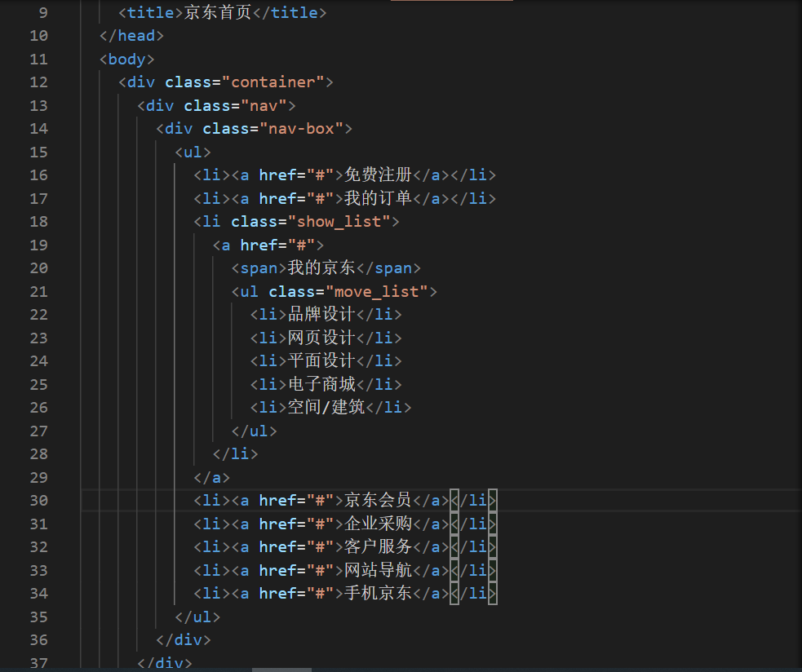Click the list item text 网页设计
The width and height of the screenshot is (802, 672).
321,338
